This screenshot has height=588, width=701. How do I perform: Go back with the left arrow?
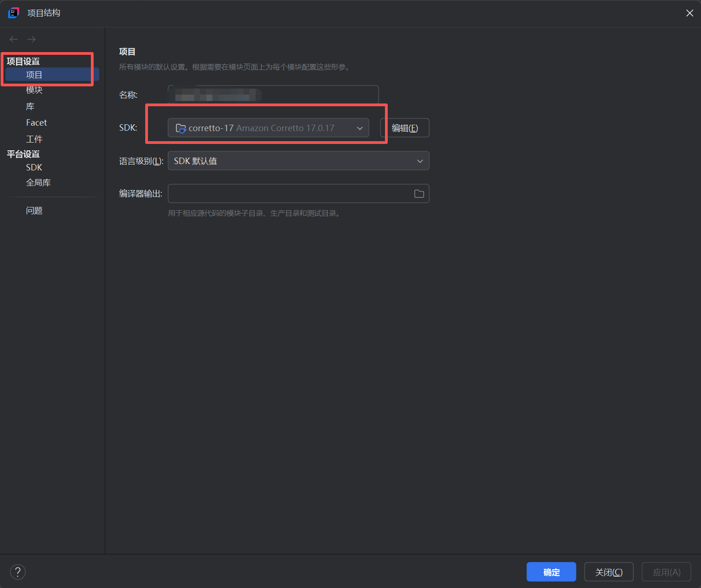14,39
